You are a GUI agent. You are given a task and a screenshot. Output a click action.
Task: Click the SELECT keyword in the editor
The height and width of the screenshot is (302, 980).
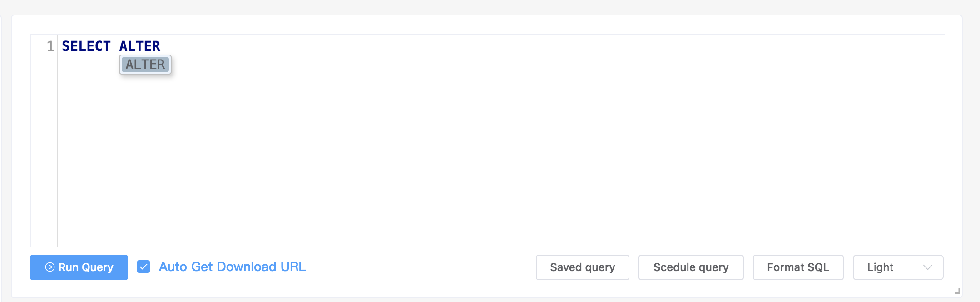point(86,46)
